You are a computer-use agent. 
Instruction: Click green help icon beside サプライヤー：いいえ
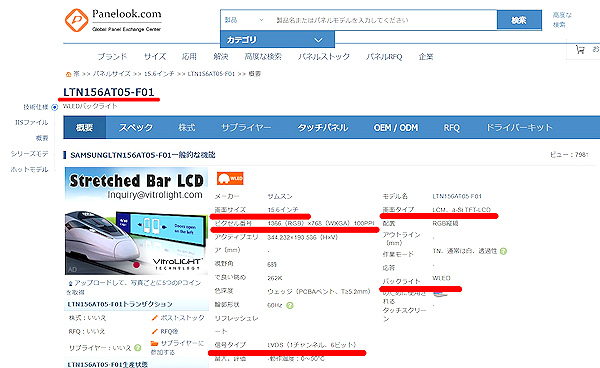click(138, 348)
